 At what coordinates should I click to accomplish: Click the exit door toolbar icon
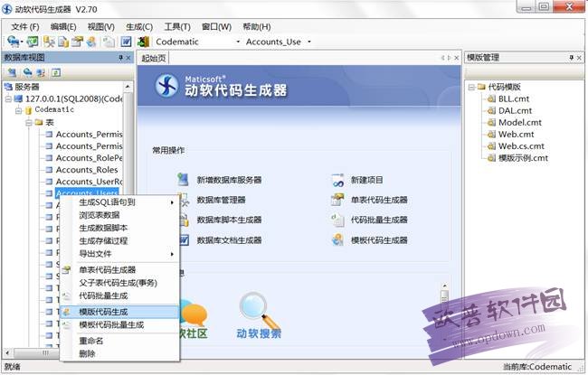143,42
